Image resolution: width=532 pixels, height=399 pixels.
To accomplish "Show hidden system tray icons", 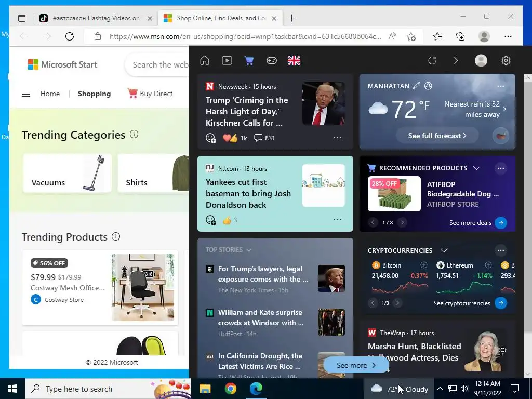I will click(440, 389).
